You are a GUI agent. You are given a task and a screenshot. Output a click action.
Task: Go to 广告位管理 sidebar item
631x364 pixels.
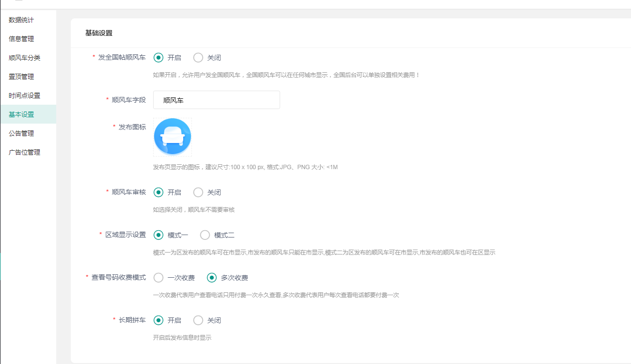(24, 152)
